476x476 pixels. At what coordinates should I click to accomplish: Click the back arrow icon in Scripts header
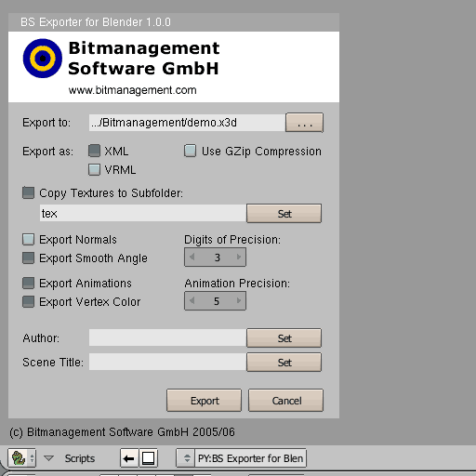129,458
